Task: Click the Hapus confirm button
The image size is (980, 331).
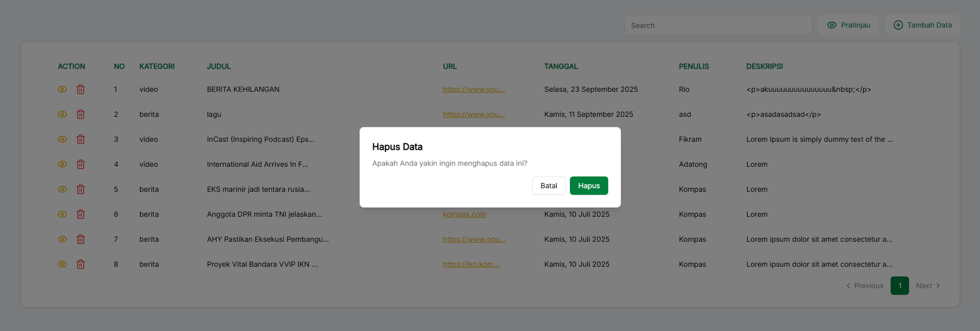Action: (x=588, y=186)
